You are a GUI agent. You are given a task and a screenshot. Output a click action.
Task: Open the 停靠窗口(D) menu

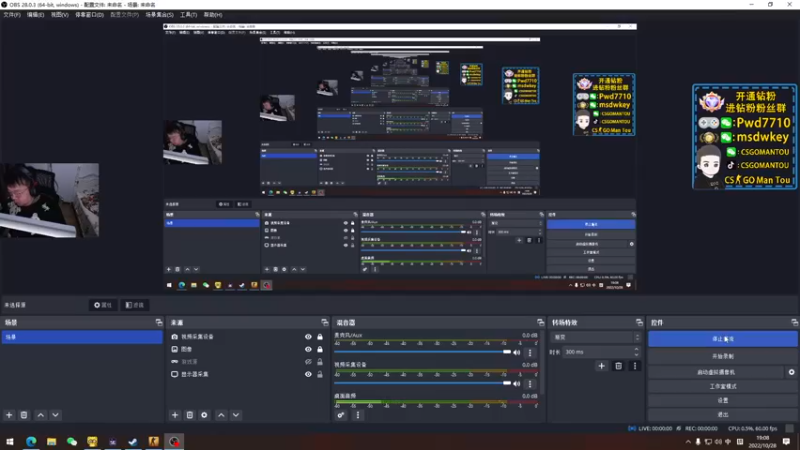click(x=89, y=15)
